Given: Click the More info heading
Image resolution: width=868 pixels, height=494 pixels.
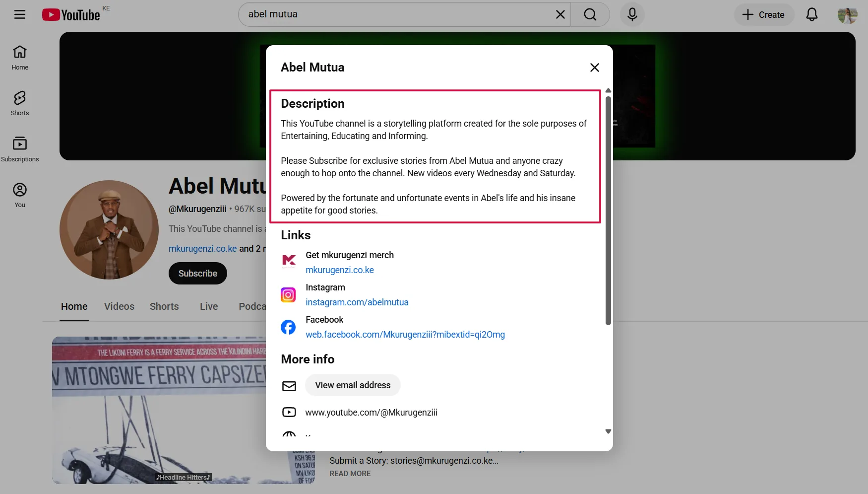Looking at the screenshot, I should [x=308, y=359].
